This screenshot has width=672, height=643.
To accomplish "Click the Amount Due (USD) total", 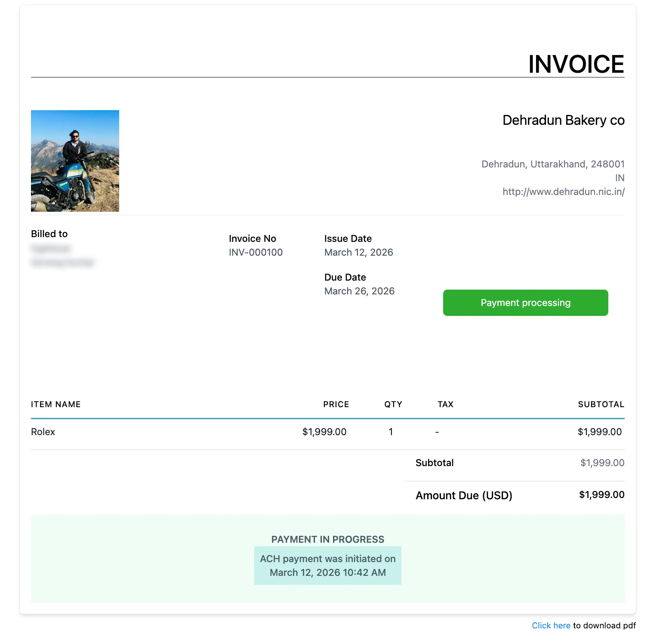I will (x=464, y=495).
